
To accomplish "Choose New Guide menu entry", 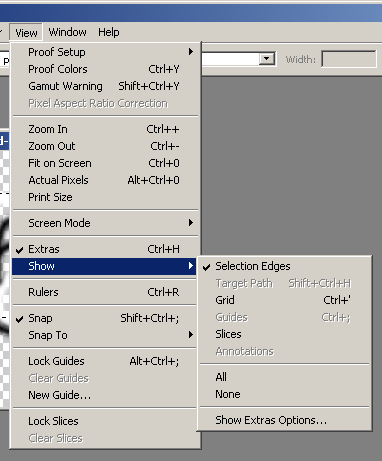I will click(x=104, y=395).
